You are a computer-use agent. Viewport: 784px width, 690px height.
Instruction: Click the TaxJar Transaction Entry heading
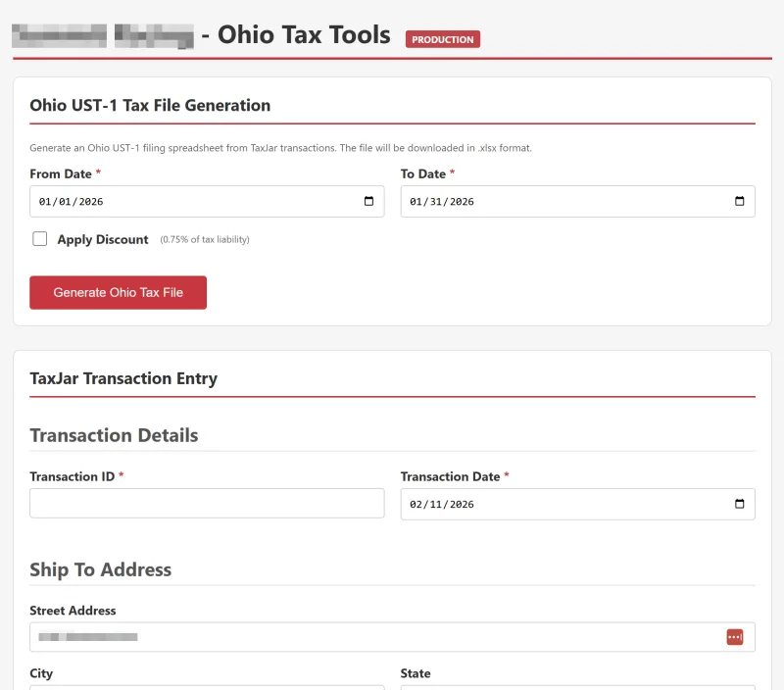tap(124, 378)
